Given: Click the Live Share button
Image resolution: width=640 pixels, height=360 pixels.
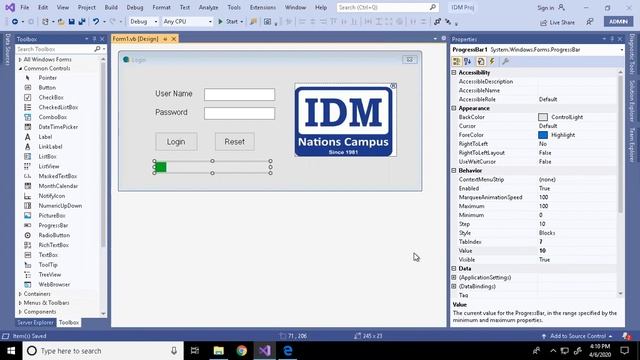Looking at the screenshot, I should pyautogui.click(x=557, y=22).
